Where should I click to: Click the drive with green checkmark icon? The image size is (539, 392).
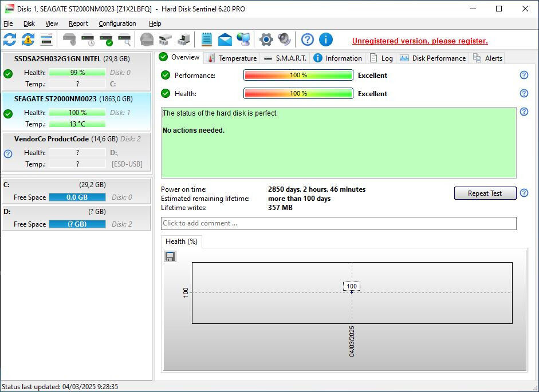click(106, 39)
